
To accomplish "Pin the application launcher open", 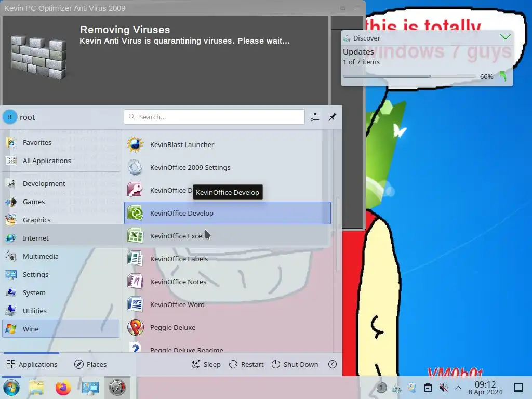I will click(332, 117).
